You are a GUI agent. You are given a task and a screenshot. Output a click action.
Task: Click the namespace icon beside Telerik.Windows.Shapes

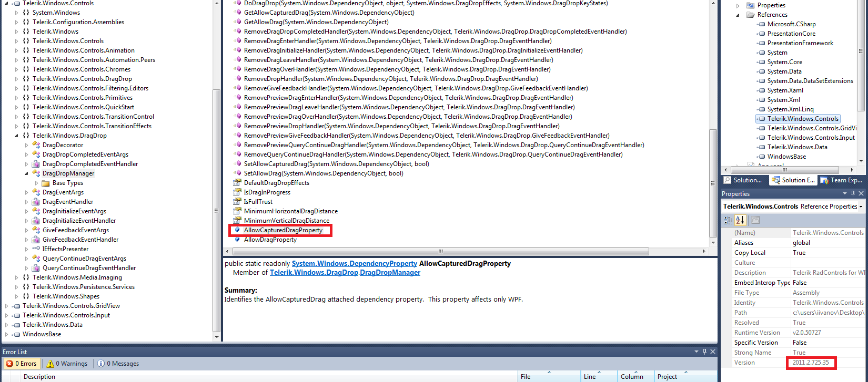(26, 296)
